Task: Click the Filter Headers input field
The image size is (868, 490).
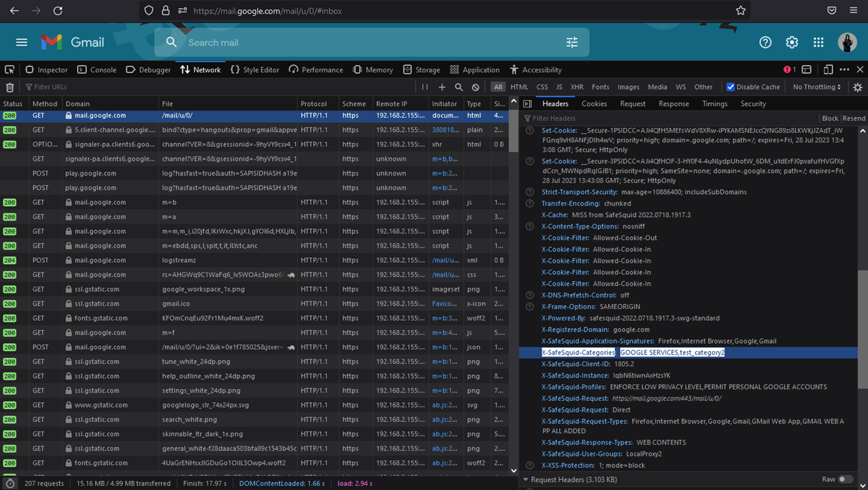Action: pyautogui.click(x=670, y=118)
